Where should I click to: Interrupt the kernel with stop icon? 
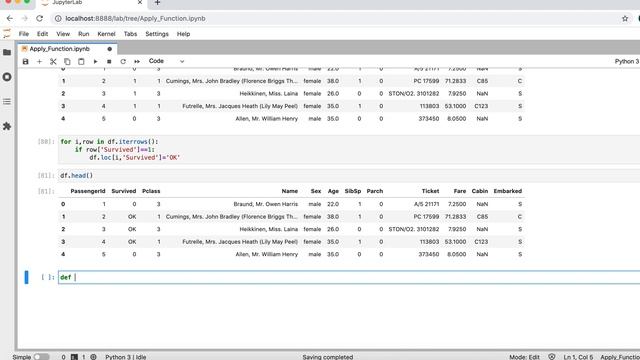click(x=109, y=61)
